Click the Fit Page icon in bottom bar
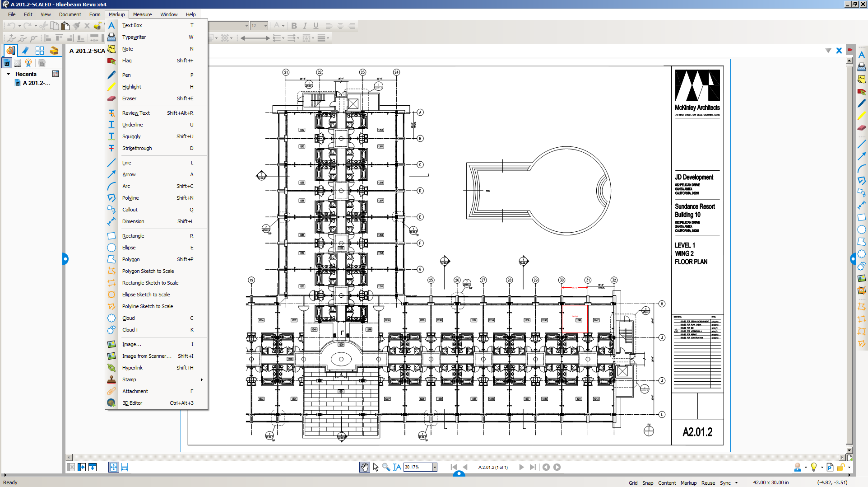Viewport: 868px width, 487px height. point(113,467)
